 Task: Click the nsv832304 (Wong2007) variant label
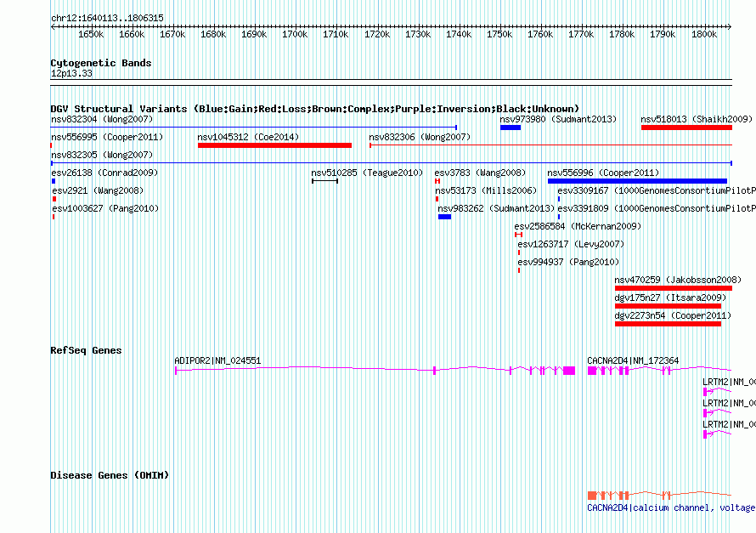[x=102, y=119]
